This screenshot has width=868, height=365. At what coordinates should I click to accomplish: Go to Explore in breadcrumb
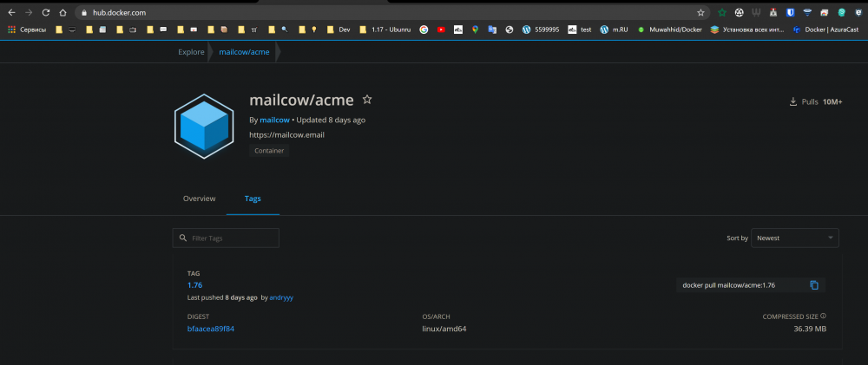tap(191, 52)
